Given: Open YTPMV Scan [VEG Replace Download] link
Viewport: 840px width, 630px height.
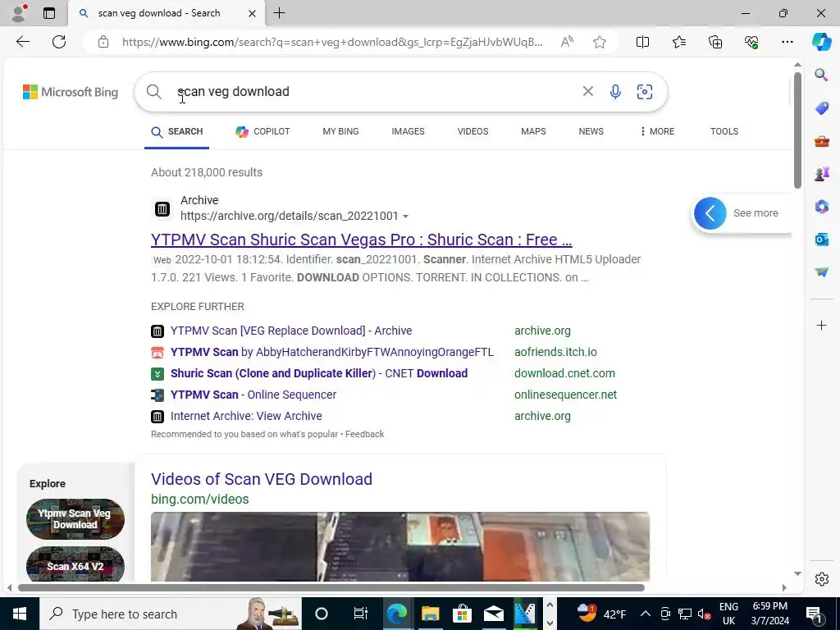Looking at the screenshot, I should point(291,331).
